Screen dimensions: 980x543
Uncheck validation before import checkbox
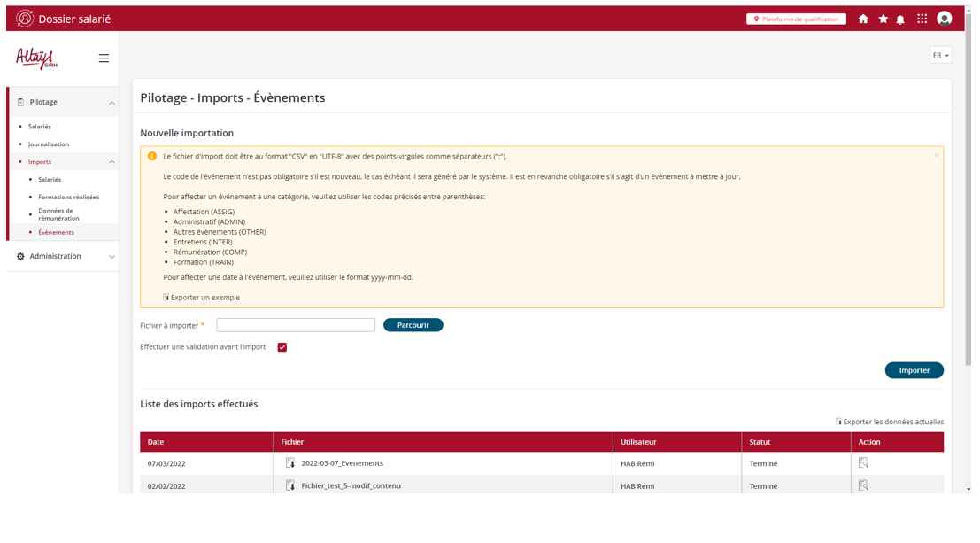[x=282, y=347]
